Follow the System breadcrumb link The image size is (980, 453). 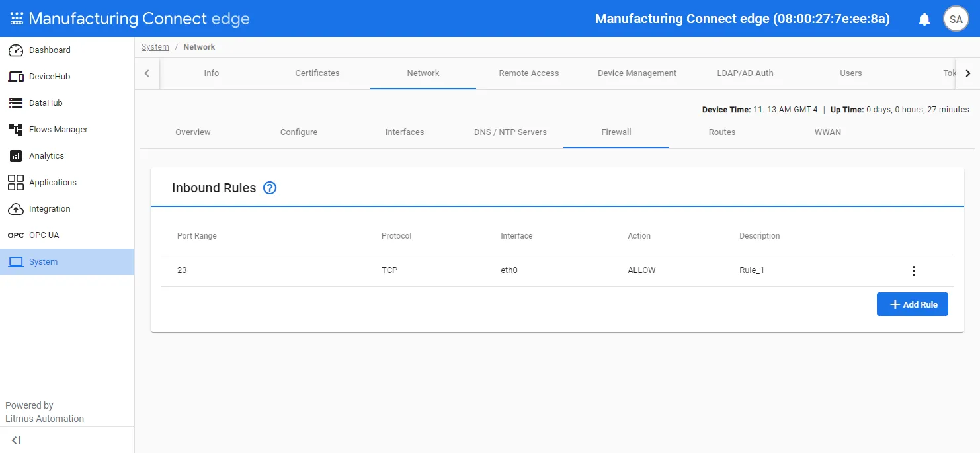pyautogui.click(x=155, y=47)
